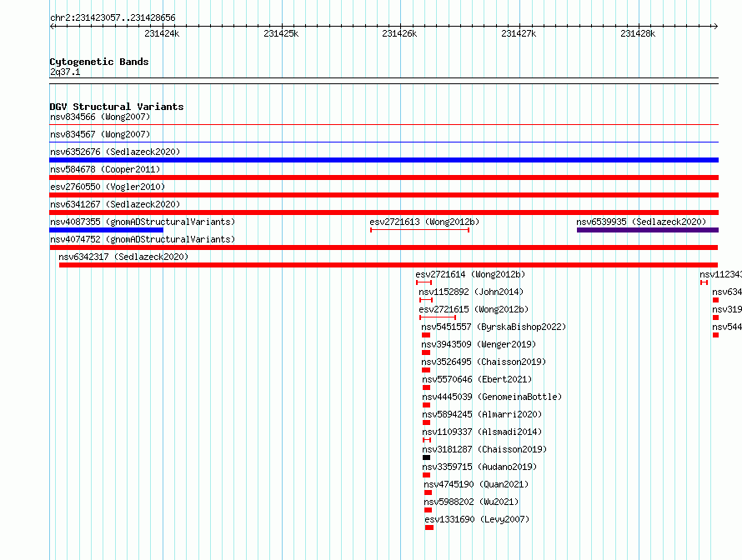This screenshot has width=742, height=560.
Task: Click nsv1109337 (Alsmadi2014) label
Action: 482,432
